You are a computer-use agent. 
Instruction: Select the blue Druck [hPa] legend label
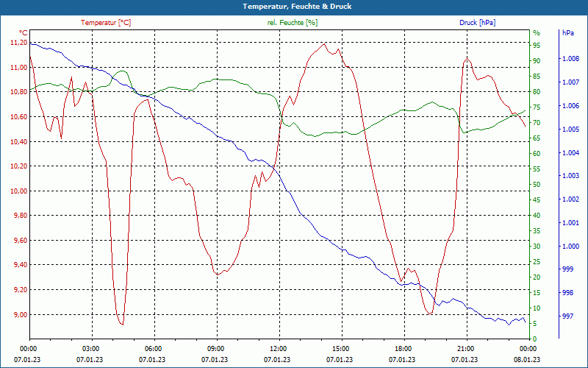tap(477, 23)
